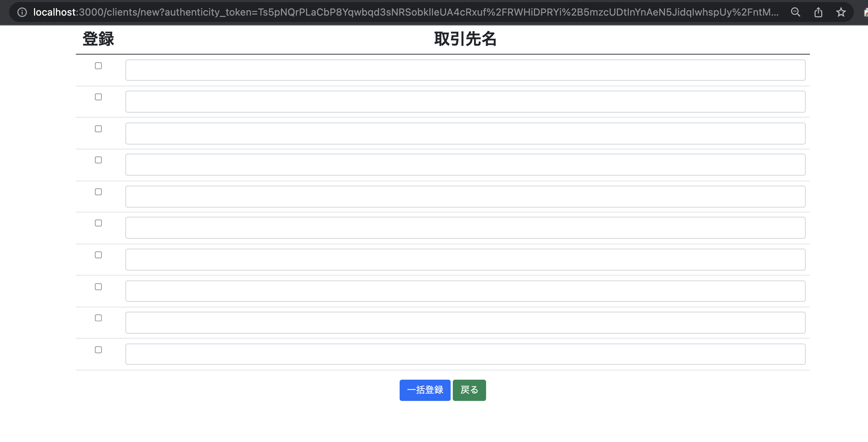The image size is (868, 442).
Task: Tick the seventh row registration checkbox
Action: coord(98,255)
